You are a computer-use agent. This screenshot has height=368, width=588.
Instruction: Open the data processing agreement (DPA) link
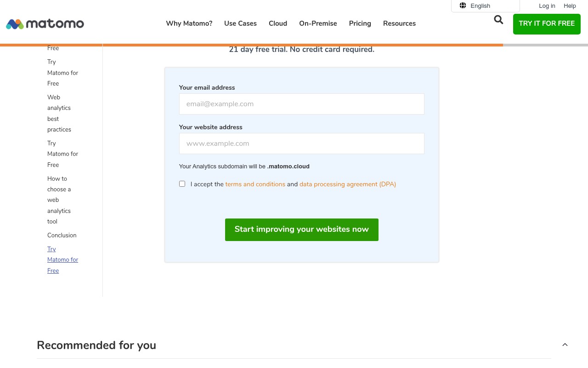[347, 184]
